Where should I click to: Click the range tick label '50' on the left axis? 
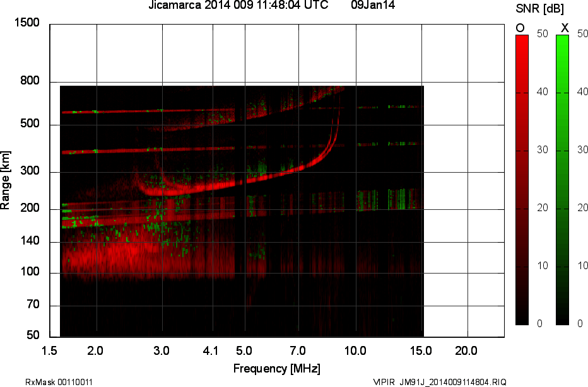pos(33,335)
